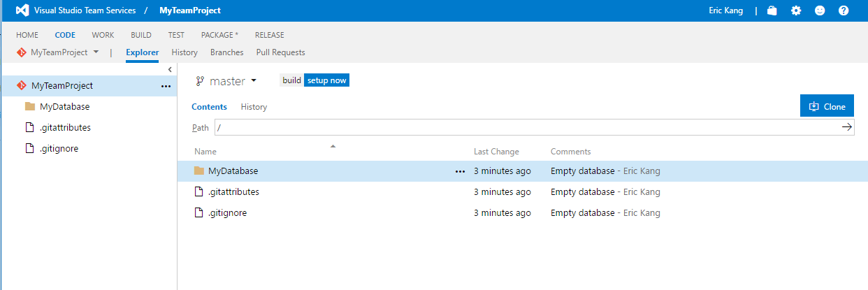Open the WORK hub
The height and width of the screenshot is (290, 868).
point(103,35)
